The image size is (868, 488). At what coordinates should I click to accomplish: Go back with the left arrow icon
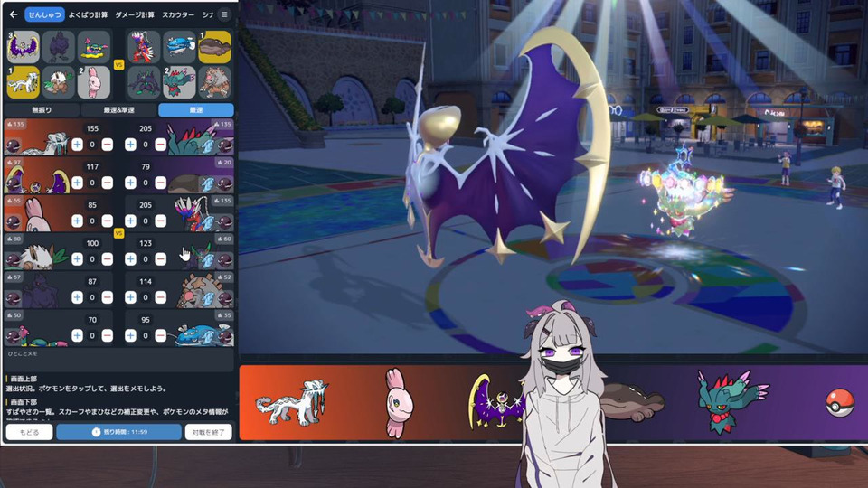(x=14, y=14)
